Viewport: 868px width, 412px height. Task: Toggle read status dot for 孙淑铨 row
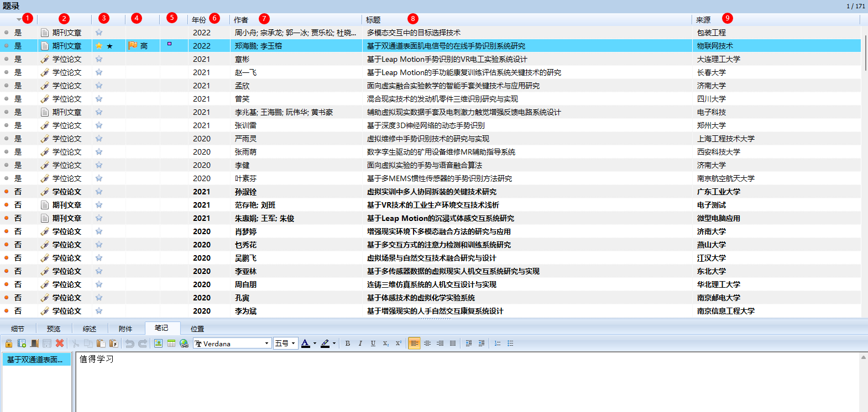[7, 192]
